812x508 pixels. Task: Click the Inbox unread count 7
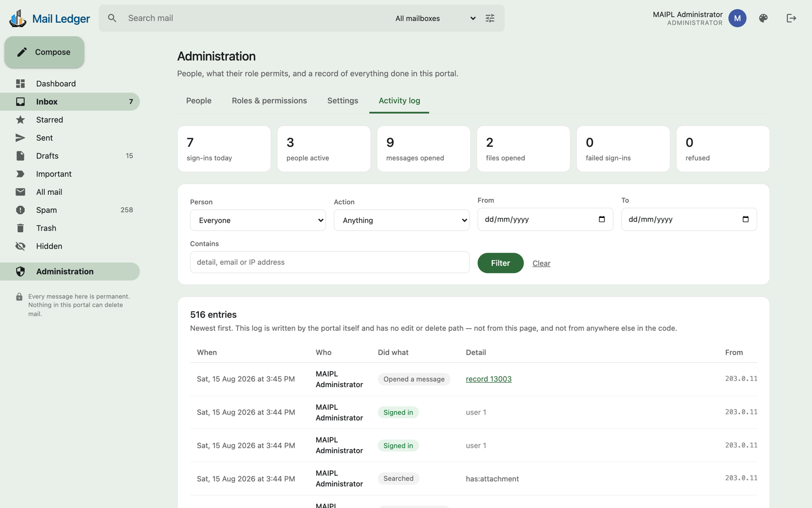pos(131,102)
